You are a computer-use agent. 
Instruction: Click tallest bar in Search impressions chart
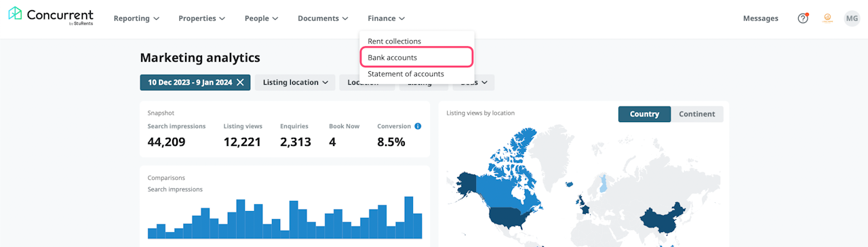coord(408,217)
